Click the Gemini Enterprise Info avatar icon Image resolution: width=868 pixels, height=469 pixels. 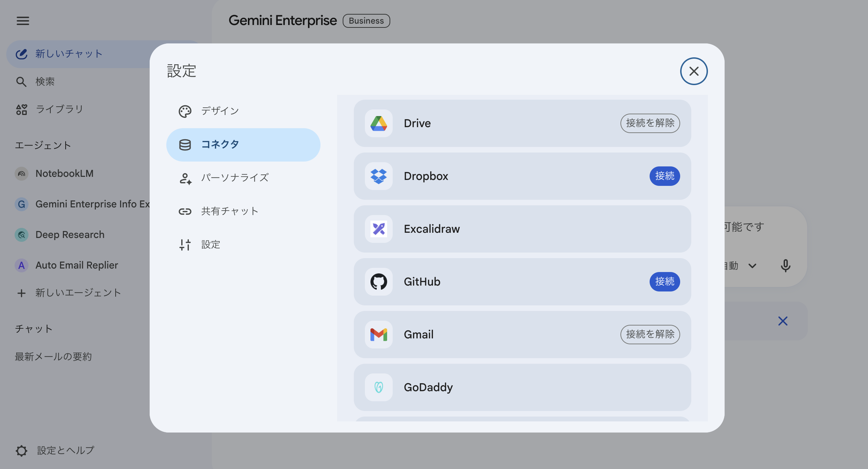pos(22,204)
